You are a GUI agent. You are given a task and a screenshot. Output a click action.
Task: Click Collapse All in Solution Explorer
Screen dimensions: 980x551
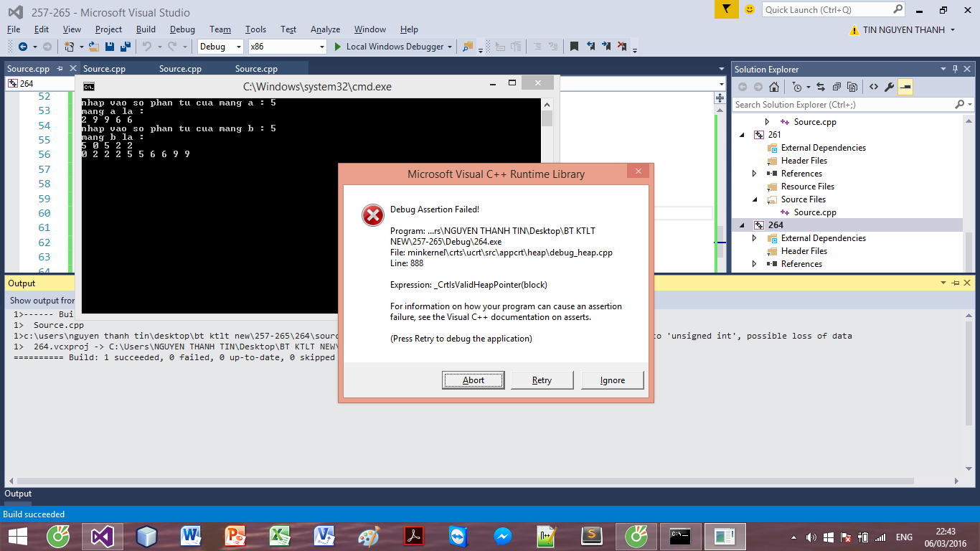[x=837, y=87]
